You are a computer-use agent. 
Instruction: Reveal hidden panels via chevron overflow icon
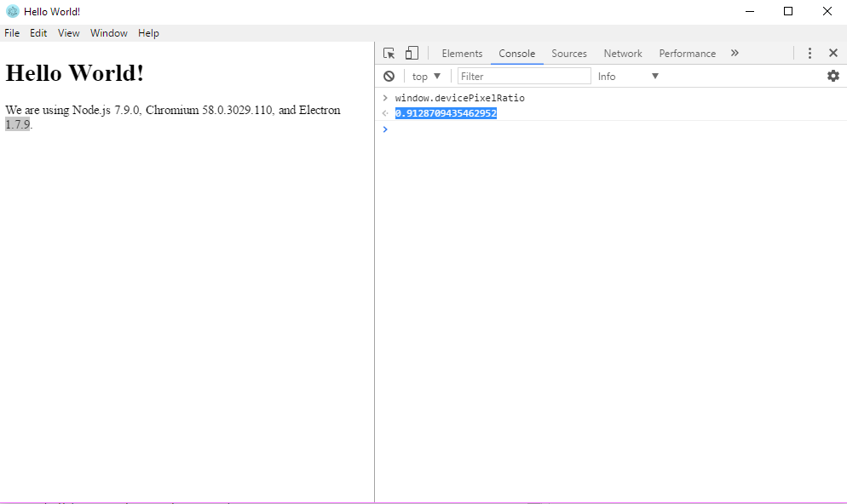[735, 53]
